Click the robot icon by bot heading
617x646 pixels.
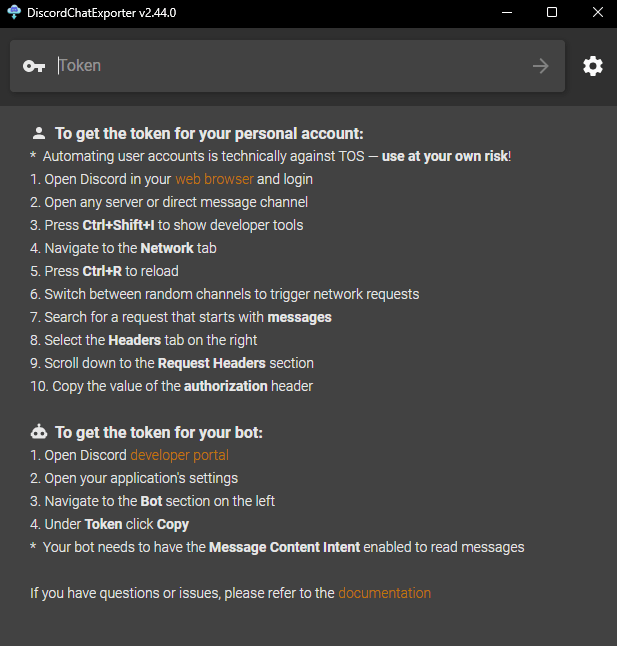(x=39, y=433)
